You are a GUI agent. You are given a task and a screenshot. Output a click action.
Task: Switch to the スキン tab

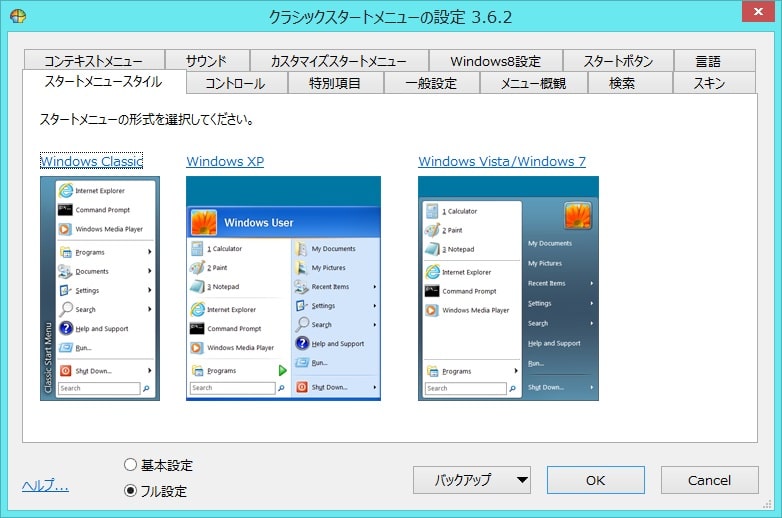[714, 83]
